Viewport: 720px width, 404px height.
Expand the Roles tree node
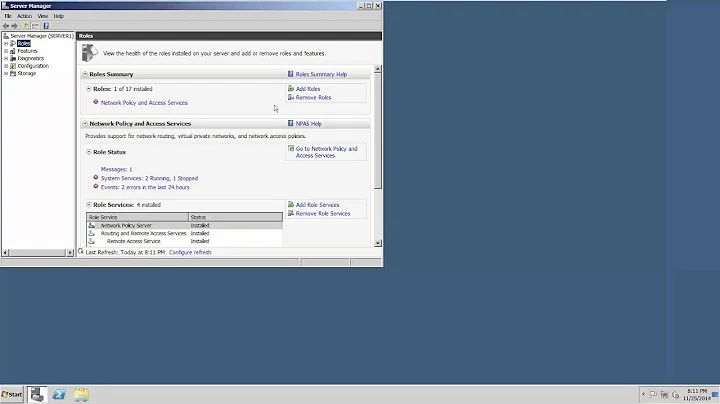[6, 44]
